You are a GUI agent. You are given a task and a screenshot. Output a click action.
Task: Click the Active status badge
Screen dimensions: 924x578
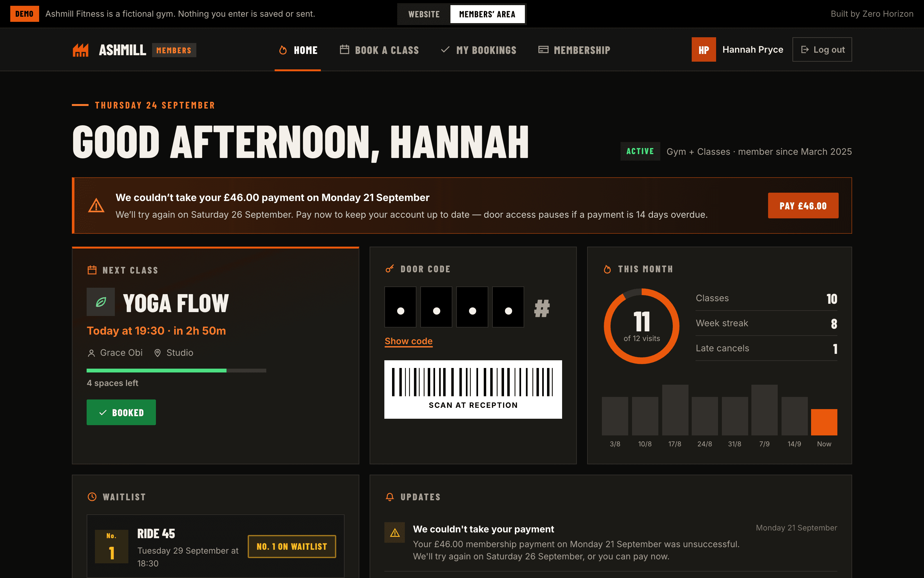point(640,151)
